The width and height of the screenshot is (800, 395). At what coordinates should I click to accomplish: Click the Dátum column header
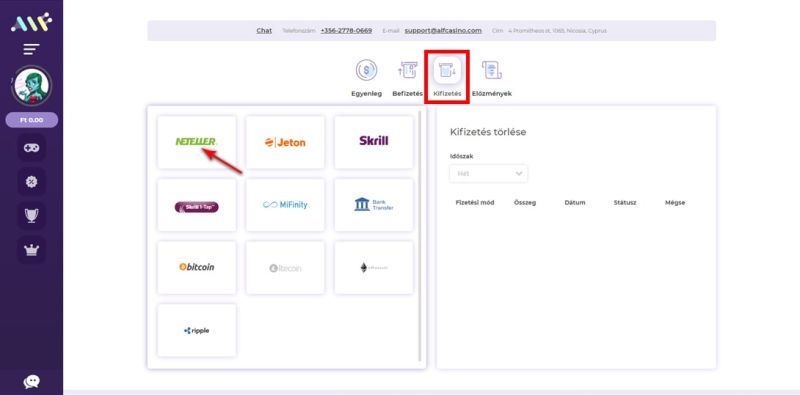pos(575,203)
